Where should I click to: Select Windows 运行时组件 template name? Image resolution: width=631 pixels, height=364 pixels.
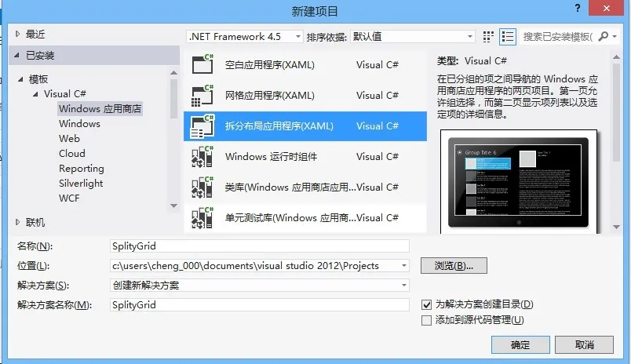[x=272, y=156]
